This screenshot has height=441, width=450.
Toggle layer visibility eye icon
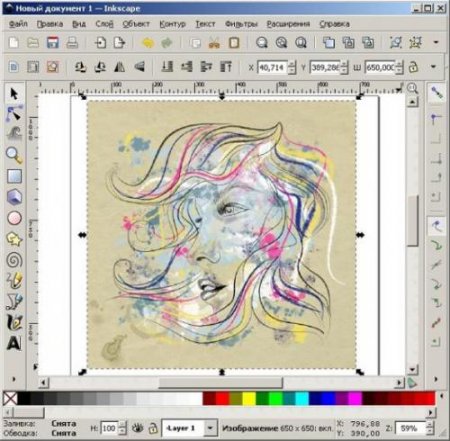137,428
